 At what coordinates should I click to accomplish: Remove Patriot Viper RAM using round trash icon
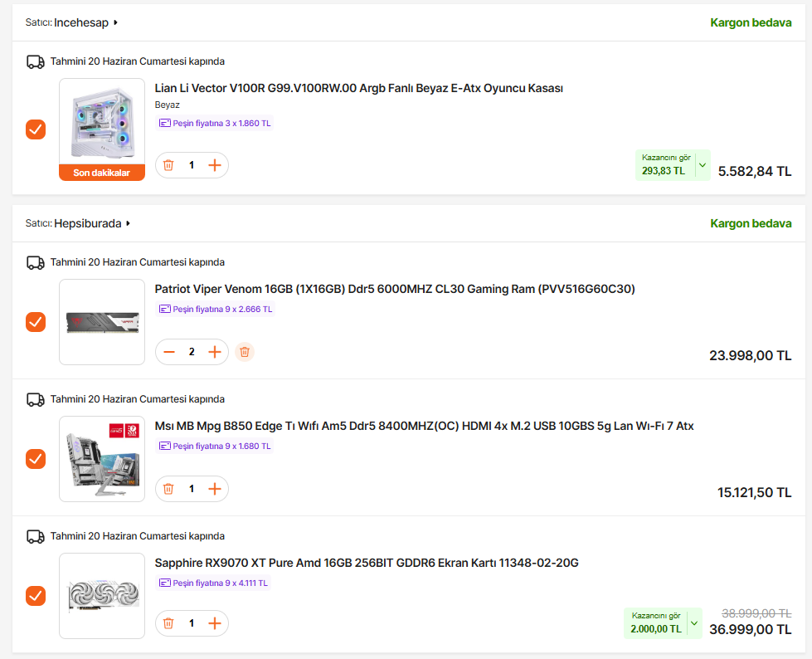[x=245, y=352]
